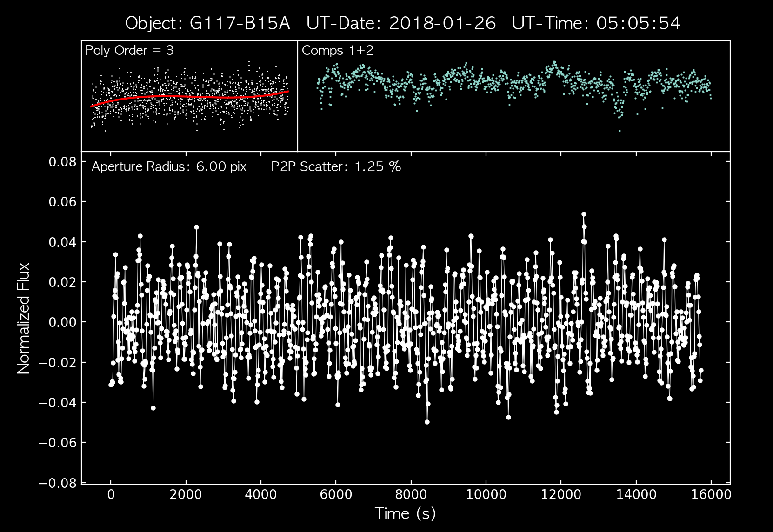Click the 2000 x-axis tick label
773x532 pixels.
tap(186, 494)
